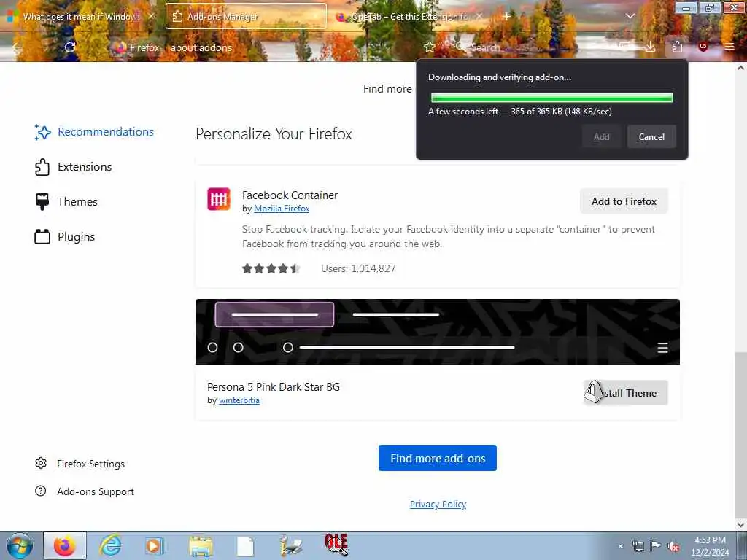
Task: Launch Internet Explorer from taskbar
Action: [110, 545]
